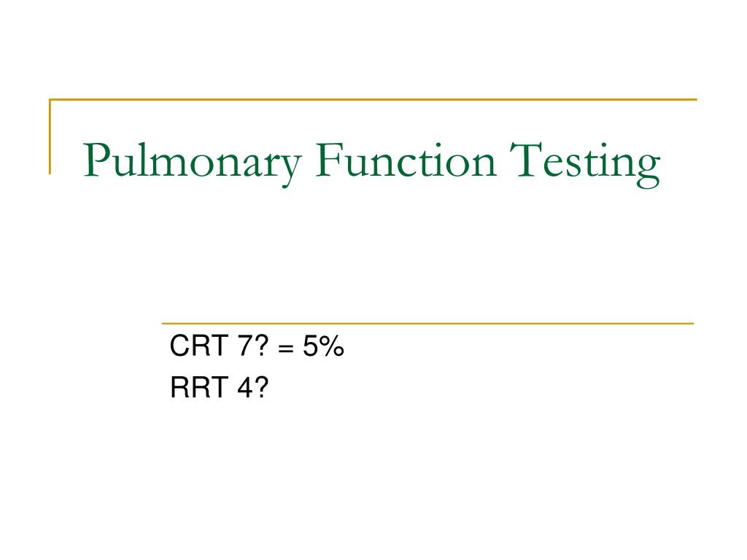Click the word Testing in the title
This screenshot has width=747, height=560.
coord(584,164)
